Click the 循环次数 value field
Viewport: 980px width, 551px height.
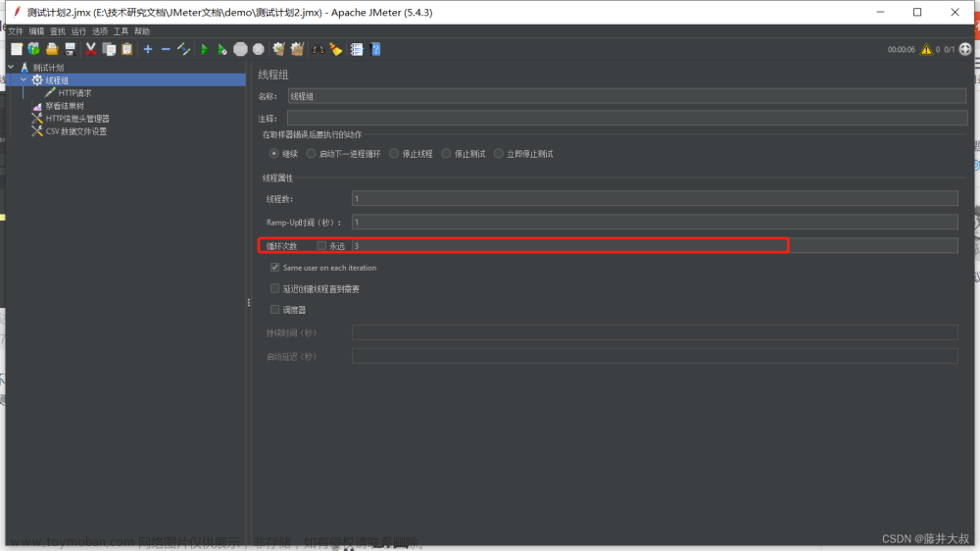[655, 246]
